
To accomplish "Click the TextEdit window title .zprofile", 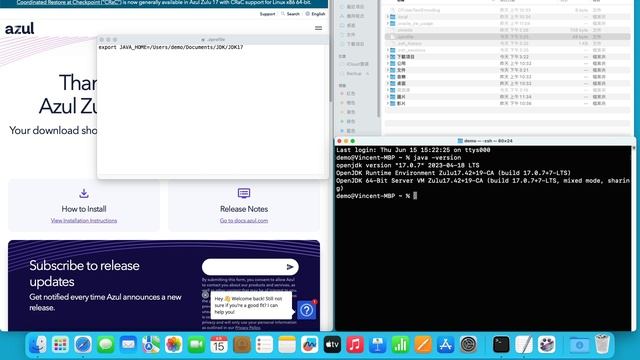I will click(213, 40).
